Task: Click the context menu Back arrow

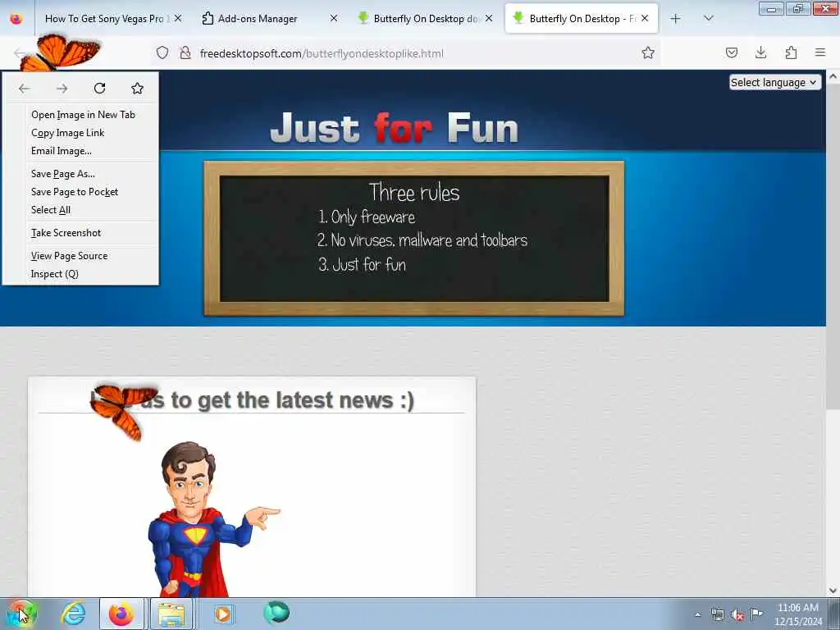Action: pyautogui.click(x=24, y=89)
